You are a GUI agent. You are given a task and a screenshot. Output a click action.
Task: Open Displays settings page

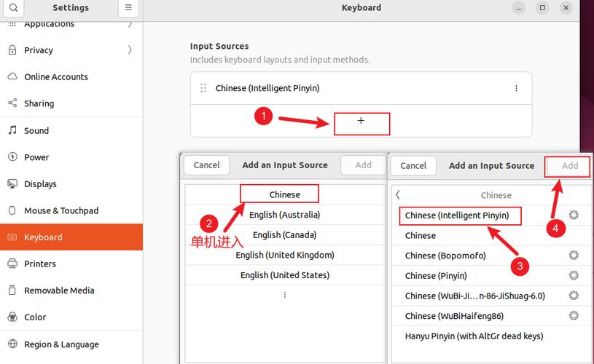71,184
